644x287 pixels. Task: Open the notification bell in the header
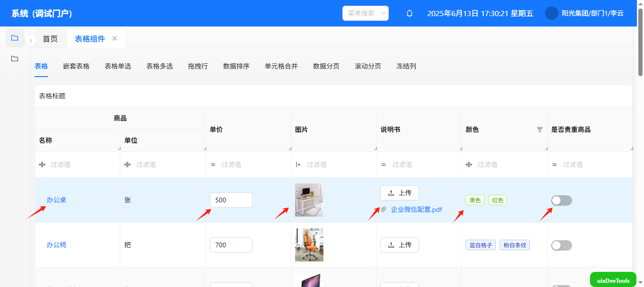[410, 13]
